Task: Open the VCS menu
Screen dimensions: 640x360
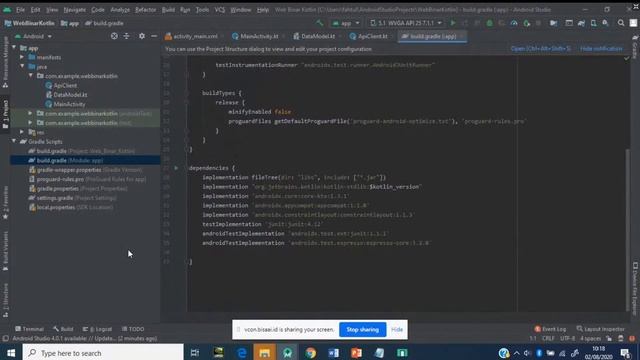Action: pyautogui.click(x=220, y=9)
